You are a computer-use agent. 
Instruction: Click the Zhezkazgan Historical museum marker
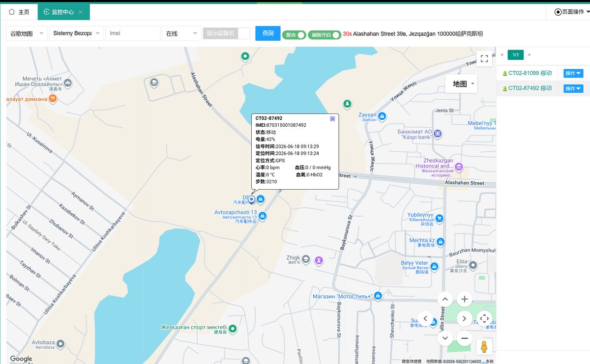459,167
